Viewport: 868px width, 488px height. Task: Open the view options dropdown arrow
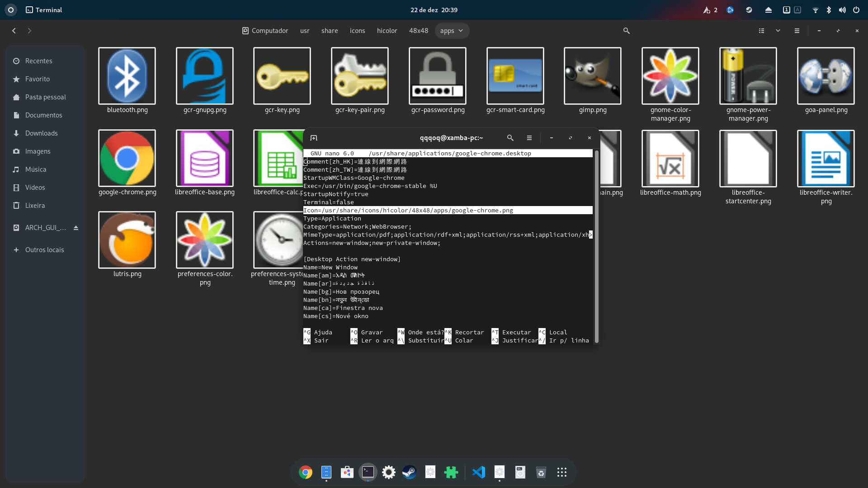[778, 31]
